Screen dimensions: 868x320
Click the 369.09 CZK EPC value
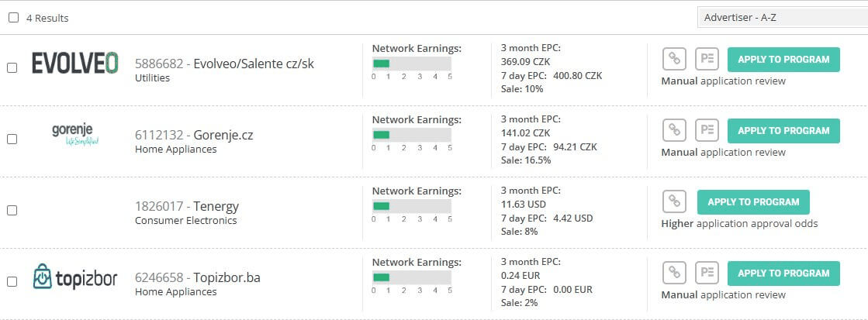525,61
